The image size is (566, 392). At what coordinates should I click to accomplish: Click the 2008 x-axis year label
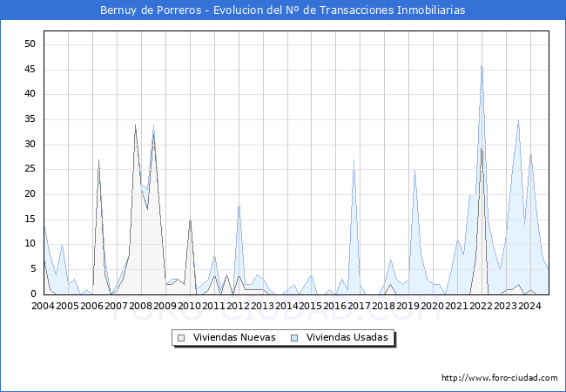[x=140, y=306]
